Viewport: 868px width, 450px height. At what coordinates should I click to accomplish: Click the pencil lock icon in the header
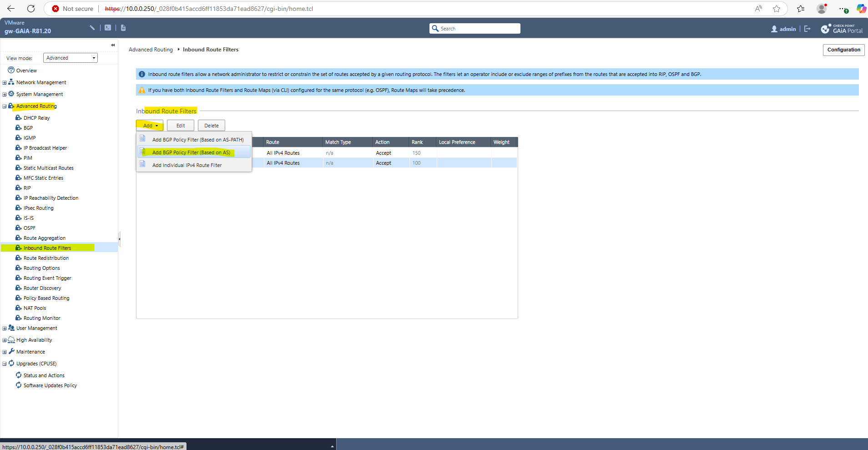pyautogui.click(x=92, y=28)
